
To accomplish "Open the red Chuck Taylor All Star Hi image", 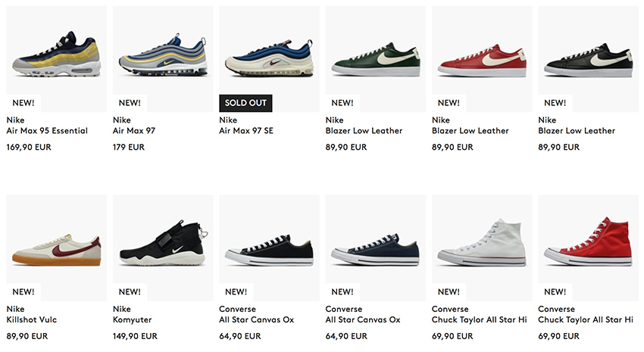I will pos(589,248).
